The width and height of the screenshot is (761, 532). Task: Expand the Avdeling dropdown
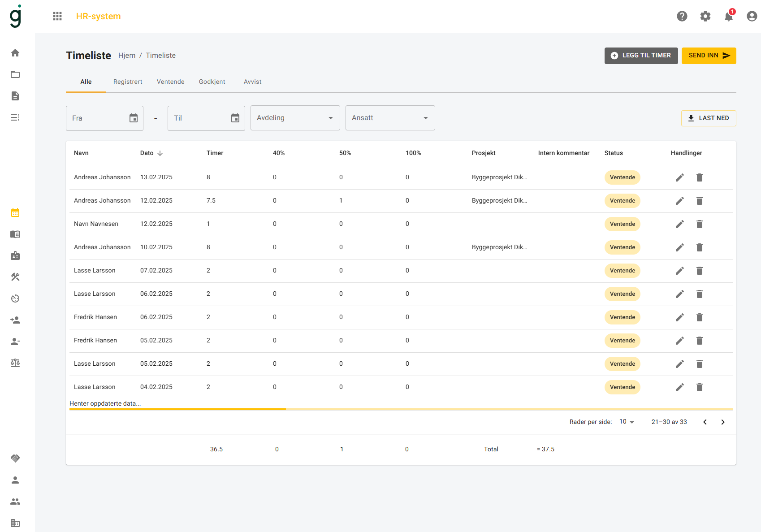point(295,118)
